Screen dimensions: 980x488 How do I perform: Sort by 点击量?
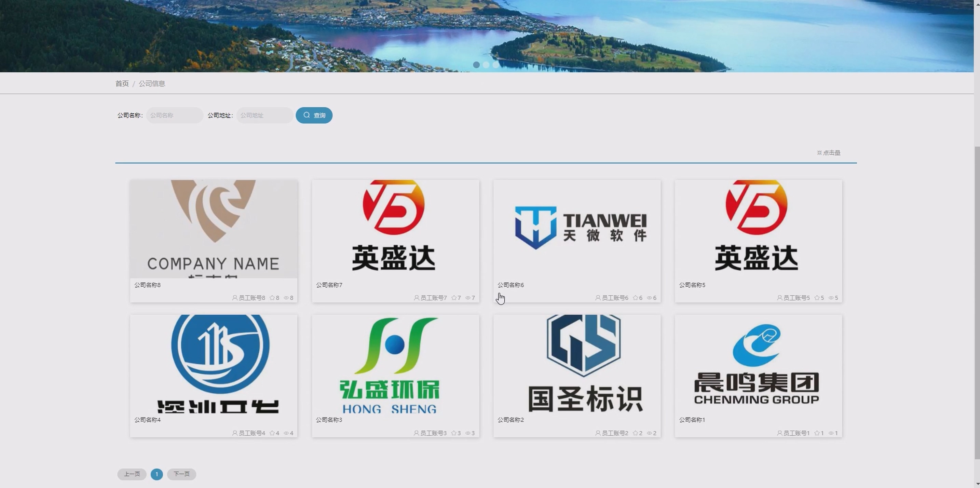829,153
